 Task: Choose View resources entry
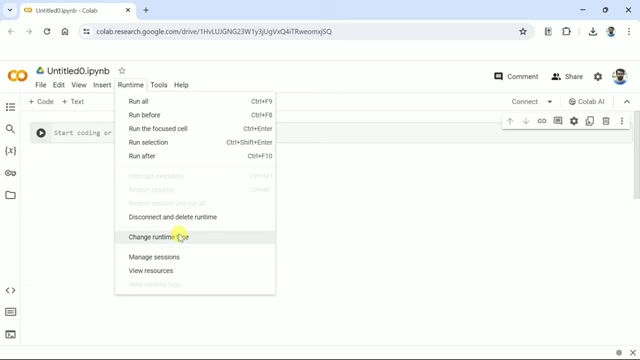click(195, 271)
